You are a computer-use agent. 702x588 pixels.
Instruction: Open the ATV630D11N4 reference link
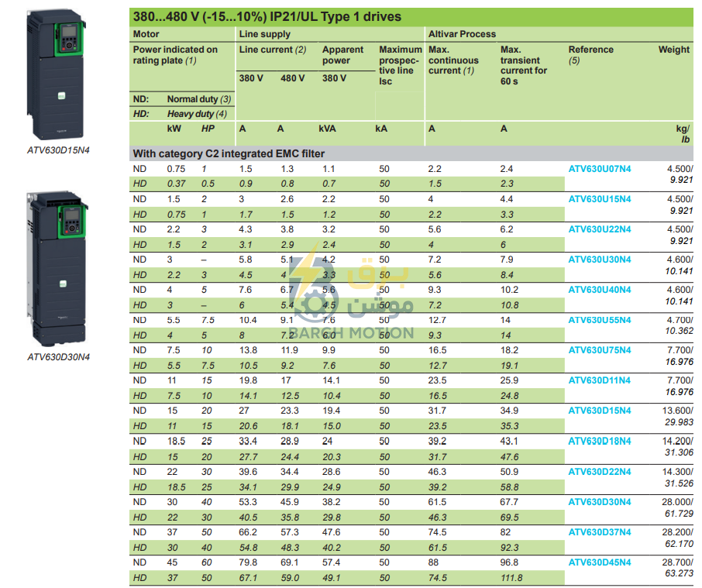[x=600, y=381]
